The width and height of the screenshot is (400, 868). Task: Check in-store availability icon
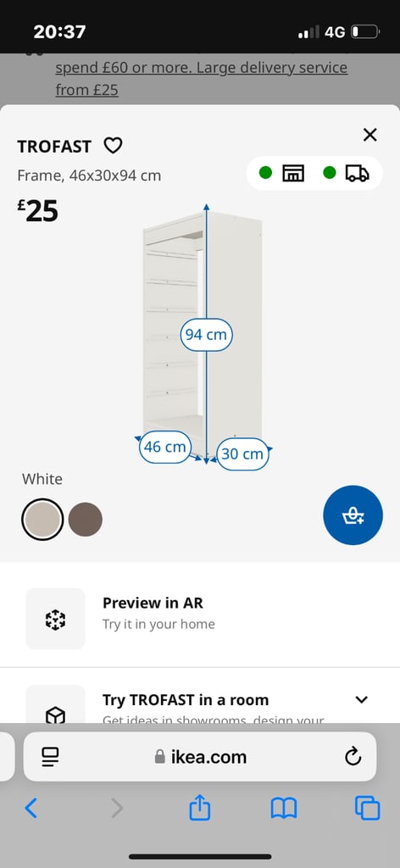click(293, 173)
